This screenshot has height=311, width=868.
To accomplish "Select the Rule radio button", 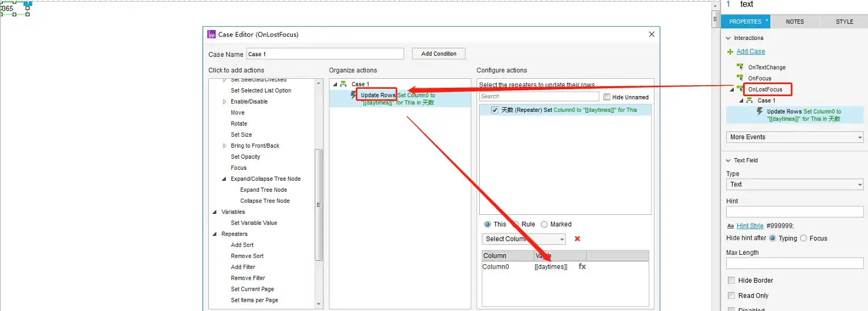I will pos(516,224).
